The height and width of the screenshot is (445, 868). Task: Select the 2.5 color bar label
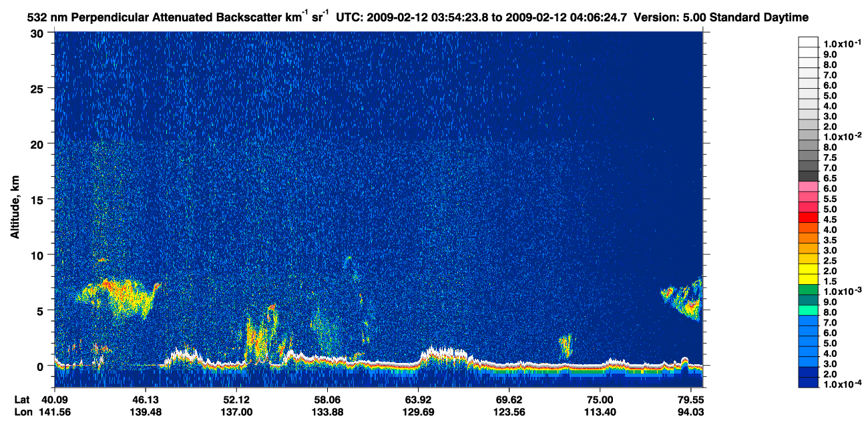[x=831, y=261]
